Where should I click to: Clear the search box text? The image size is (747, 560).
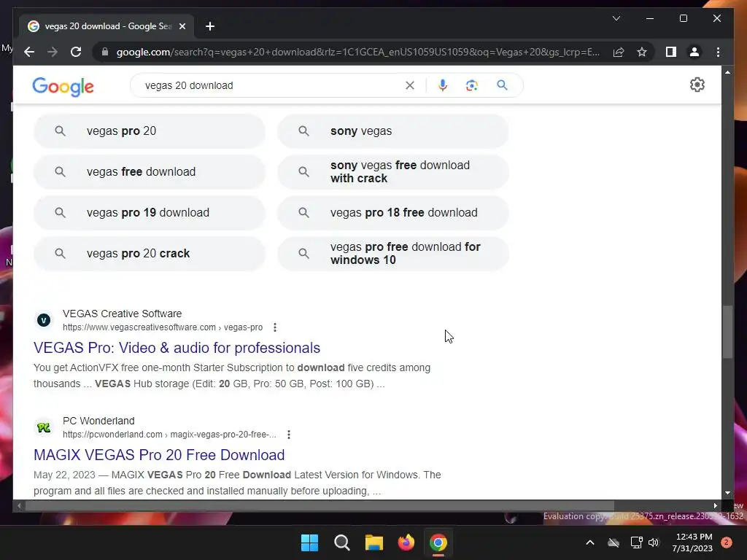point(410,85)
